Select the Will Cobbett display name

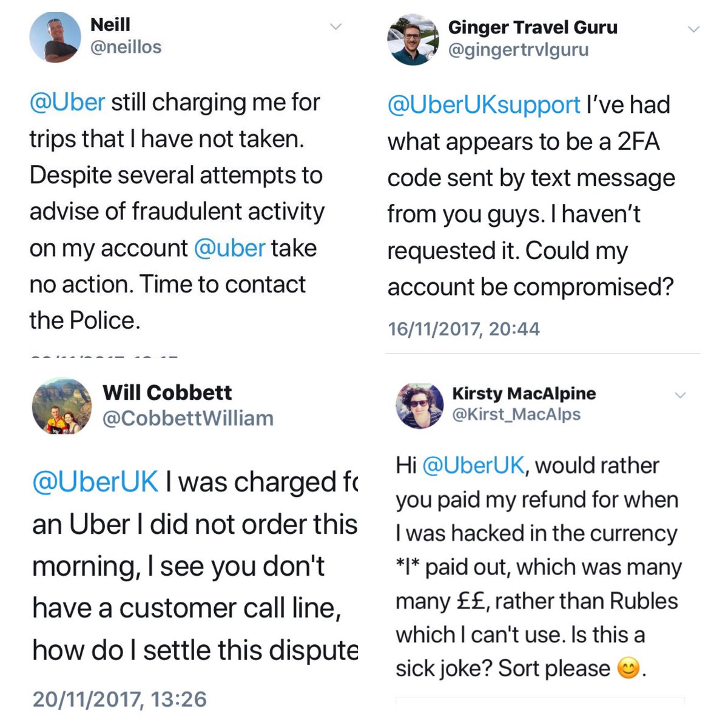(x=167, y=393)
